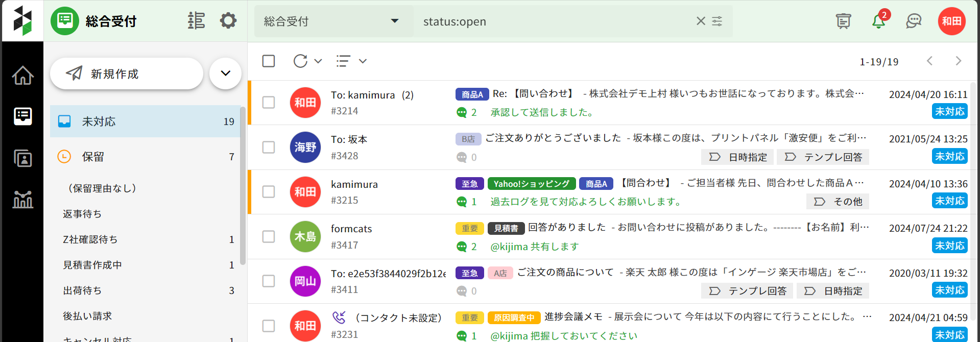Select checkbox for ticket #3417

269,237
